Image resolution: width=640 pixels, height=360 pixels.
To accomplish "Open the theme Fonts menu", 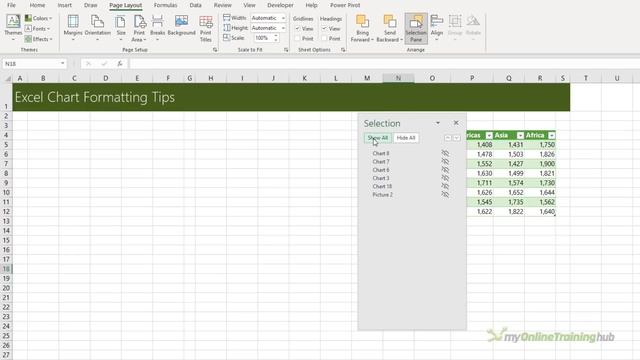I will click(x=38, y=29).
